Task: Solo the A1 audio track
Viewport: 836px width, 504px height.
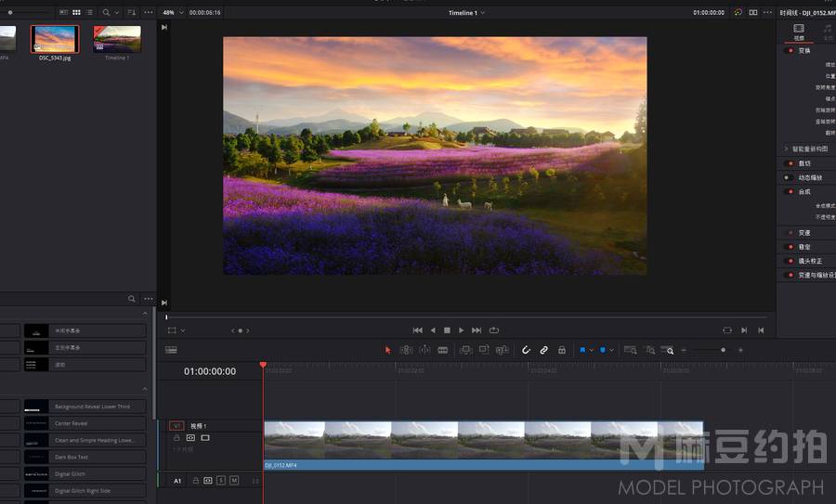Action: click(x=221, y=481)
